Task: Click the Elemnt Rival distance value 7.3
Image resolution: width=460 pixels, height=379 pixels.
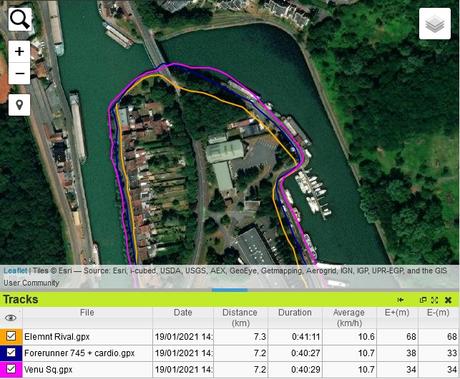Action: pos(260,337)
